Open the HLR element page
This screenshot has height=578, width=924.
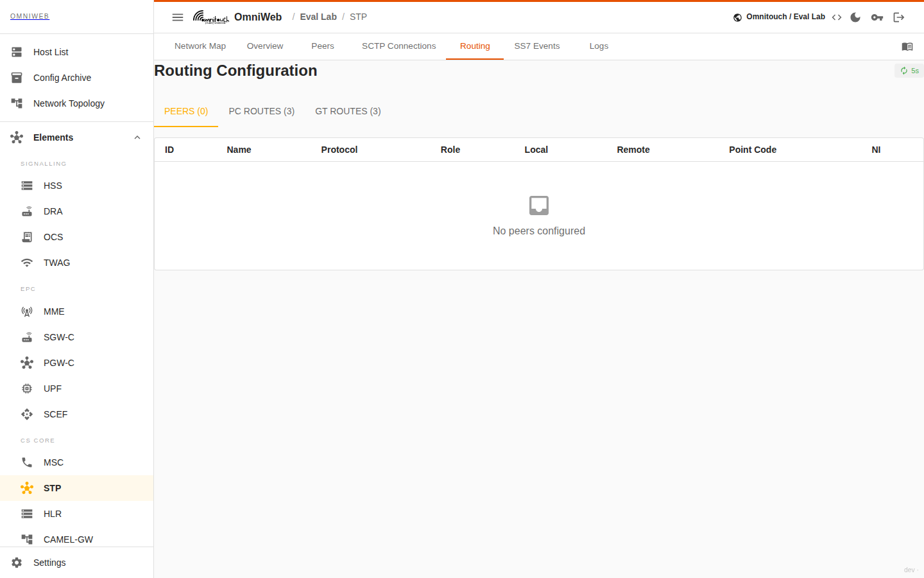(77, 514)
